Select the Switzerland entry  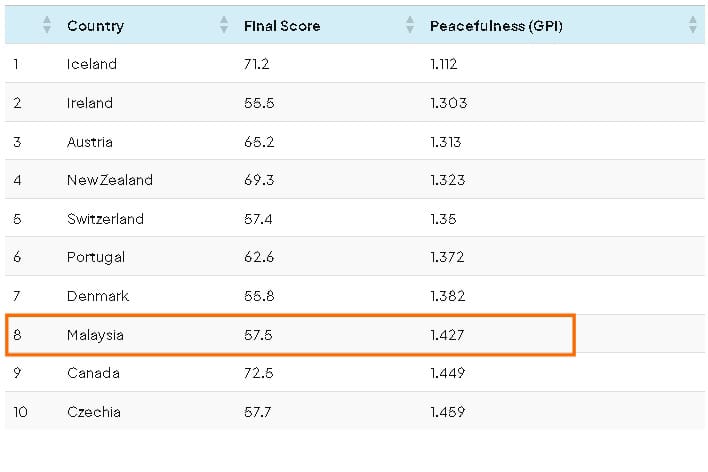click(x=105, y=219)
